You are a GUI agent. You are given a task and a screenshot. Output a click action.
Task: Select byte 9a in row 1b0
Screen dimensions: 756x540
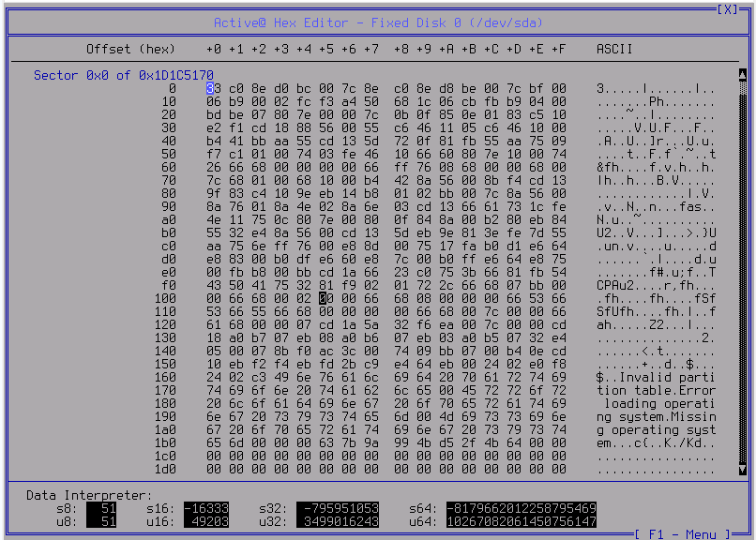coord(371,443)
